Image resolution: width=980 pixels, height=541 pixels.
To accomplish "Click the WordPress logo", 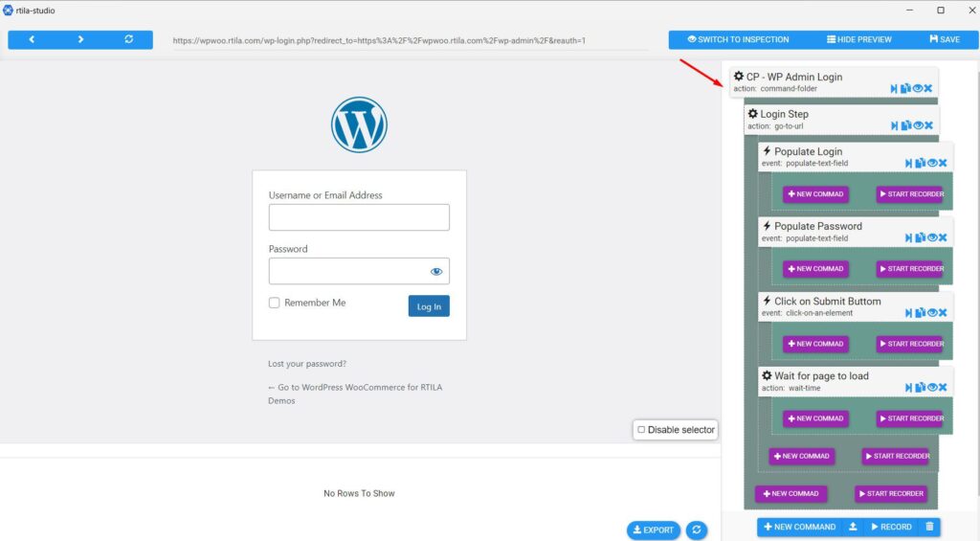I will click(359, 124).
